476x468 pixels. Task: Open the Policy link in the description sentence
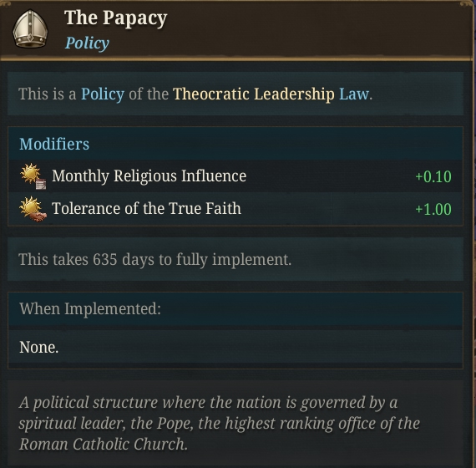click(x=103, y=94)
